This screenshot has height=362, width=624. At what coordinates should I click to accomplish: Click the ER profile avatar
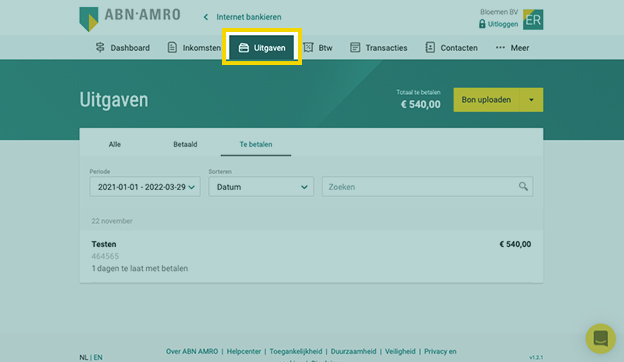click(533, 19)
